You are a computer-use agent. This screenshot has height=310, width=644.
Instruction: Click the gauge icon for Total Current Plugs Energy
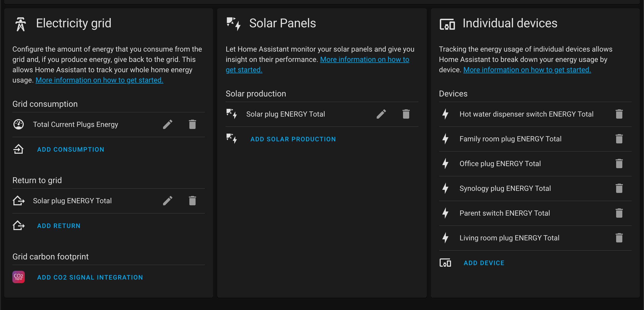click(19, 125)
